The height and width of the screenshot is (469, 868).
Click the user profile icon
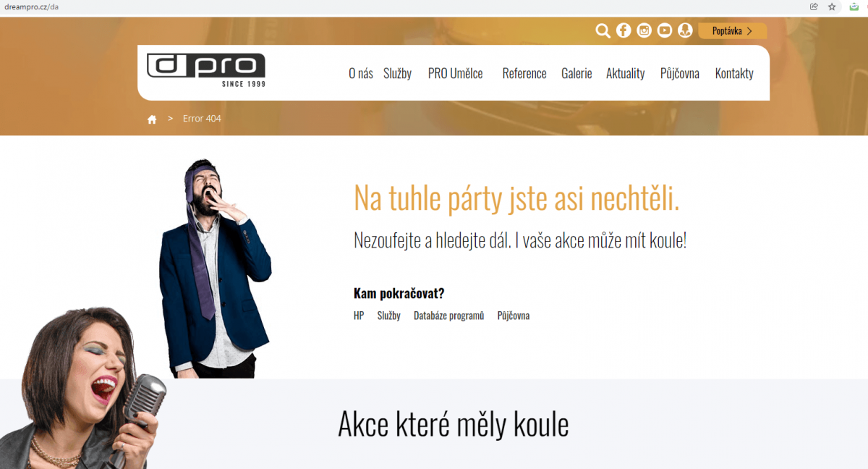tap(685, 30)
